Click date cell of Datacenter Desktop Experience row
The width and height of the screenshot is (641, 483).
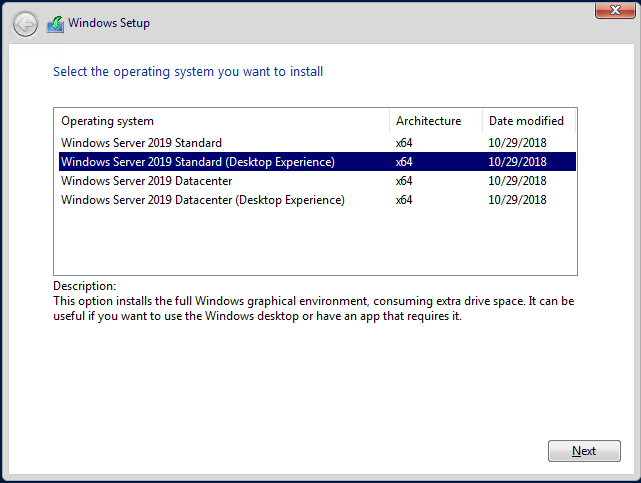pos(517,200)
